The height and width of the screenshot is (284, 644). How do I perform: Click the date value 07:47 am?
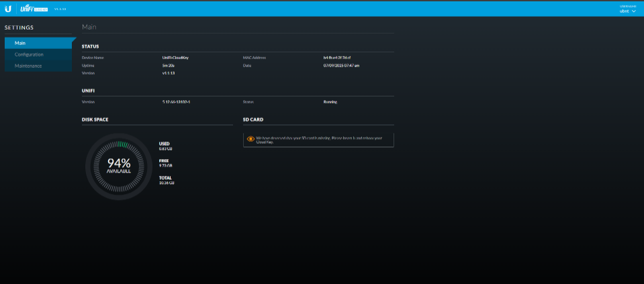[x=341, y=66]
